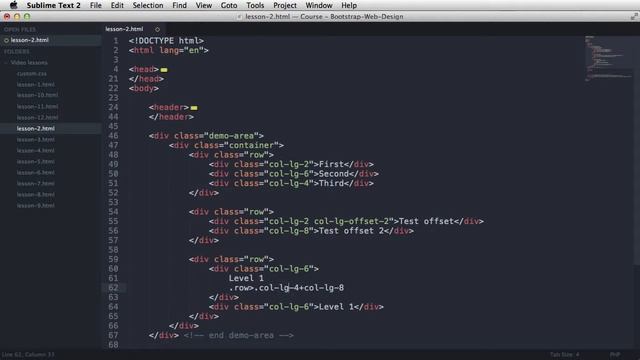
Task: Click the modified-file circle beside lesson-2.html in Open Files
Action: [x=6, y=40]
